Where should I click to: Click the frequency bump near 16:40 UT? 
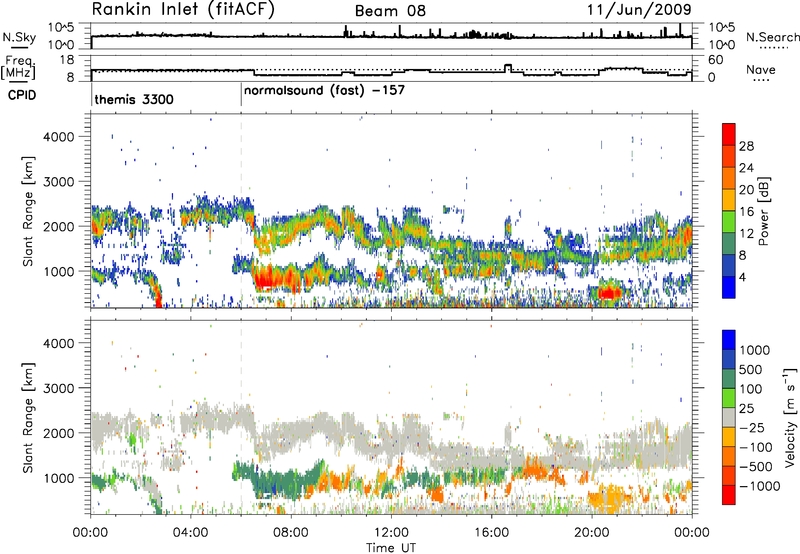point(507,67)
